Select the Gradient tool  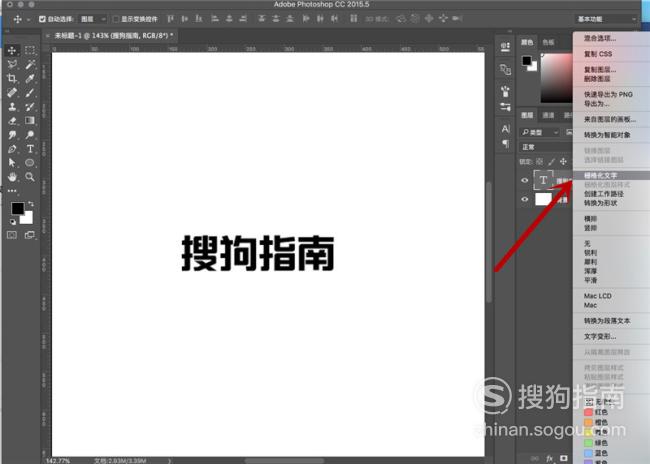(x=30, y=121)
